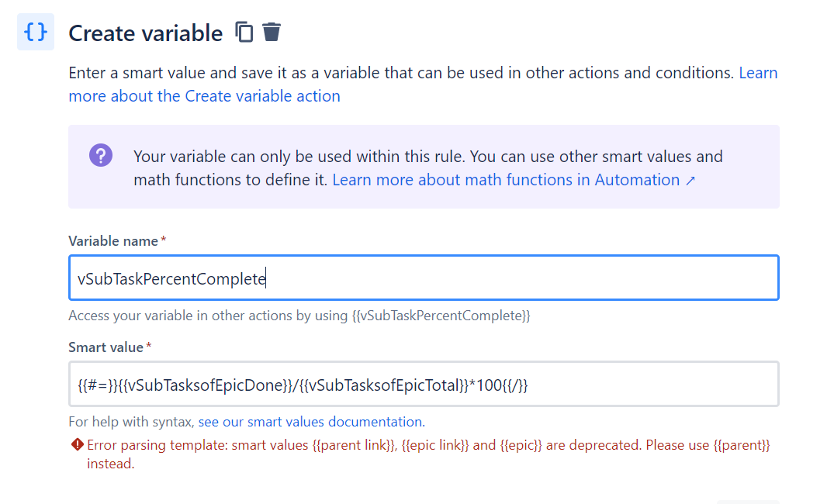This screenshot has width=834, height=504.
Task: Click the red error warning icon
Action: click(x=77, y=444)
